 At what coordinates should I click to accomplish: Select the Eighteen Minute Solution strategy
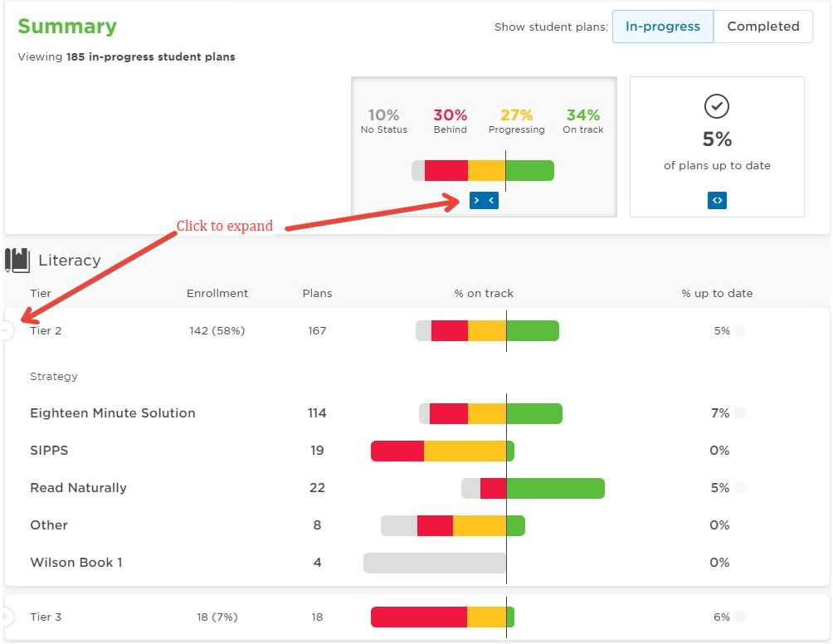[113, 413]
